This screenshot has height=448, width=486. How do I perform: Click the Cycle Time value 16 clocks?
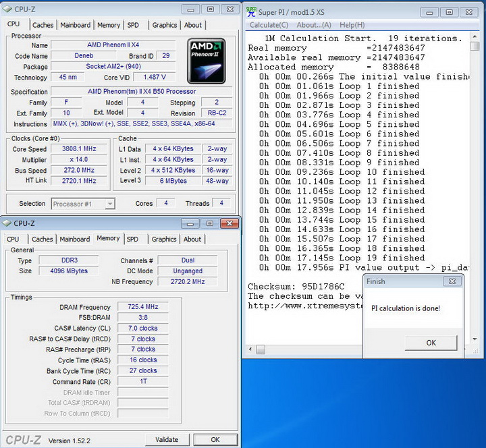click(x=143, y=360)
